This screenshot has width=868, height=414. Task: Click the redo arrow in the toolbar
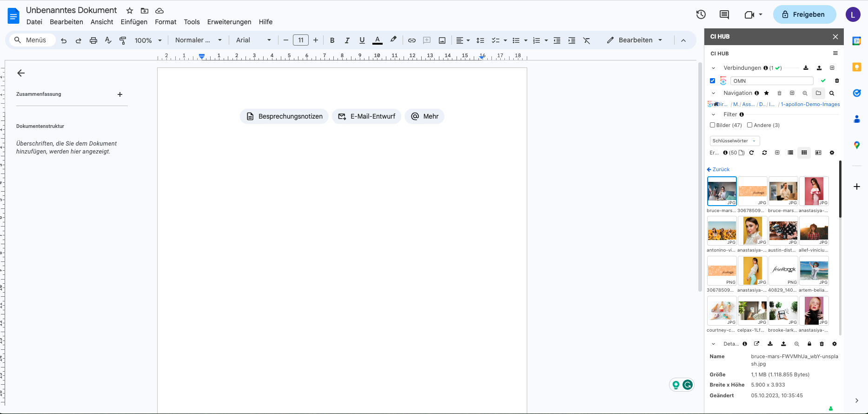coord(79,40)
